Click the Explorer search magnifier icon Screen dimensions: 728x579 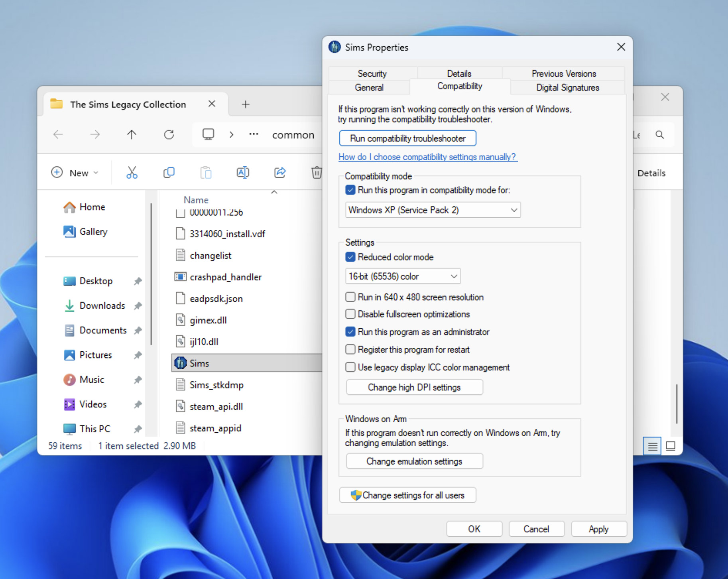point(660,135)
